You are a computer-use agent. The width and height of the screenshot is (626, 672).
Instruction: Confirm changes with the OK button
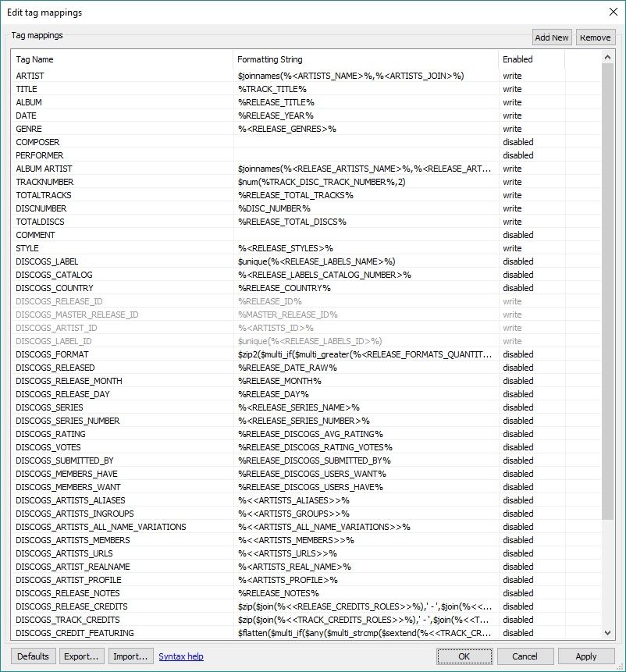pyautogui.click(x=464, y=656)
